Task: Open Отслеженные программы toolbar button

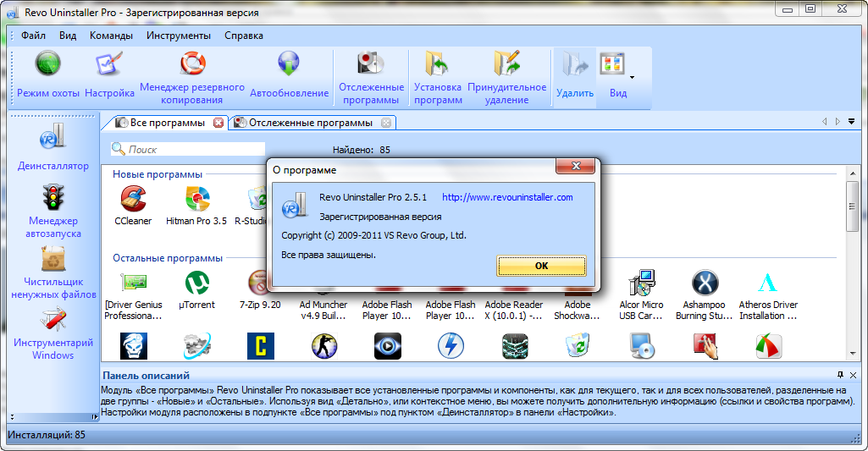Action: click(371, 78)
